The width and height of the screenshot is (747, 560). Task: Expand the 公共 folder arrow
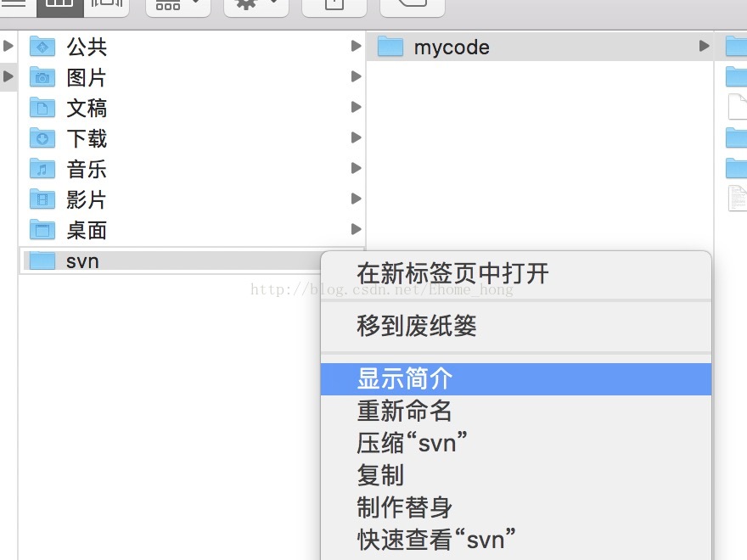[x=356, y=46]
